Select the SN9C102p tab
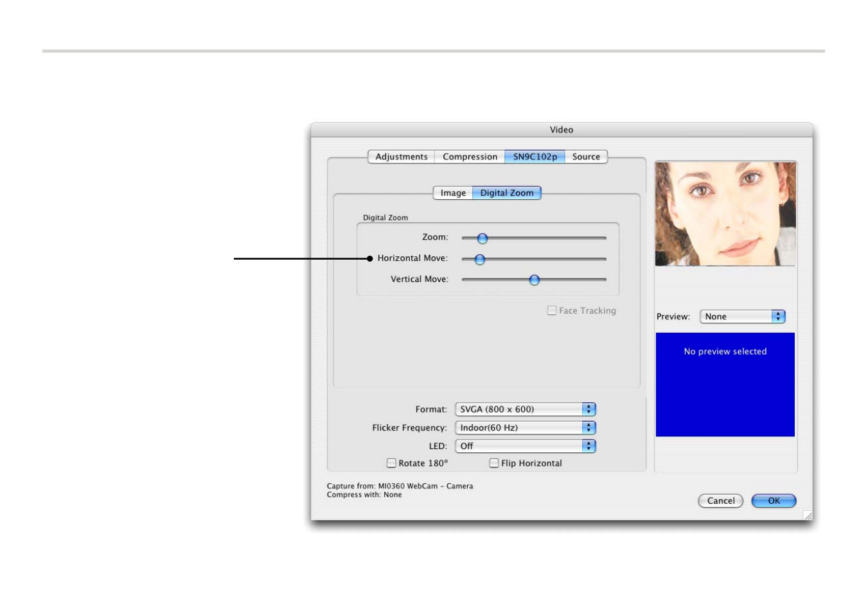The width and height of the screenshot is (868, 613). pos(535,157)
